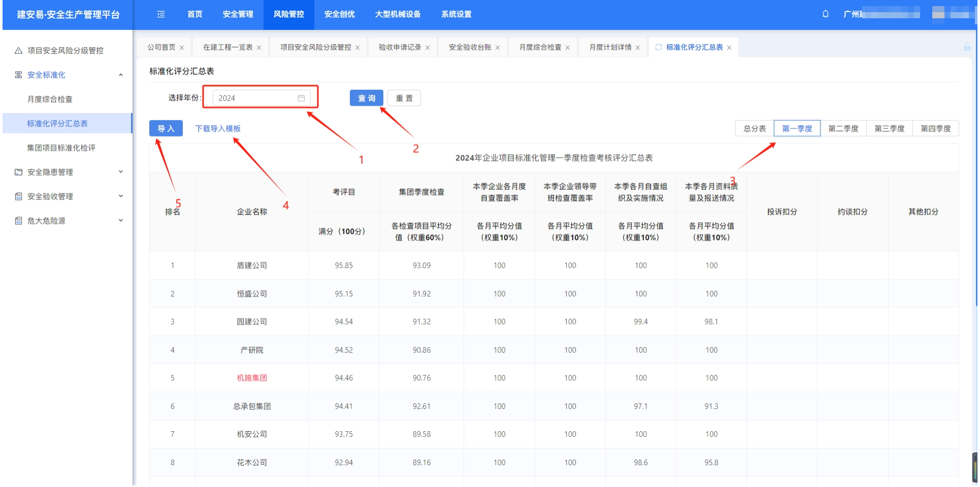
Task: Expand the 危大危险源 sidebar menu
Action: 121,221
